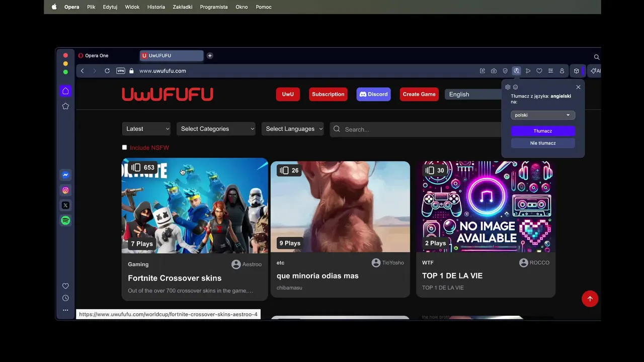This screenshot has height=362, width=644.
Task: Click the Fortnite Crossover skins title
Action: 175,278
